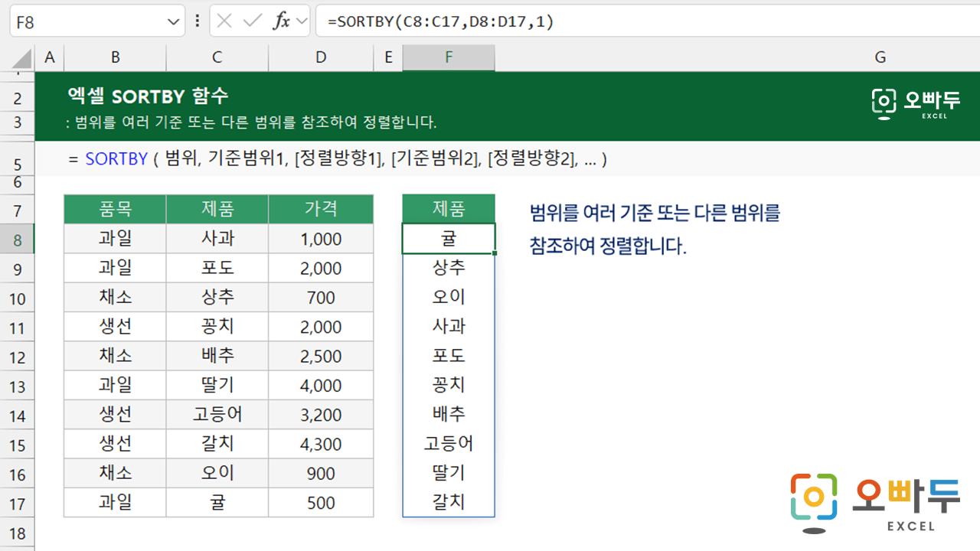Click the 제품 header in column F
Screen dimensions: 980x551
click(x=449, y=209)
